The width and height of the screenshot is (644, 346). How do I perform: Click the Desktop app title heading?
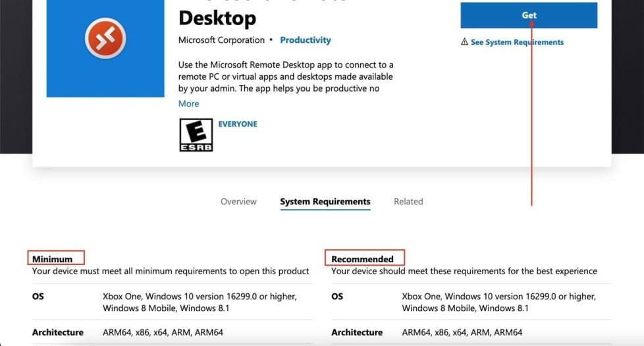click(217, 18)
